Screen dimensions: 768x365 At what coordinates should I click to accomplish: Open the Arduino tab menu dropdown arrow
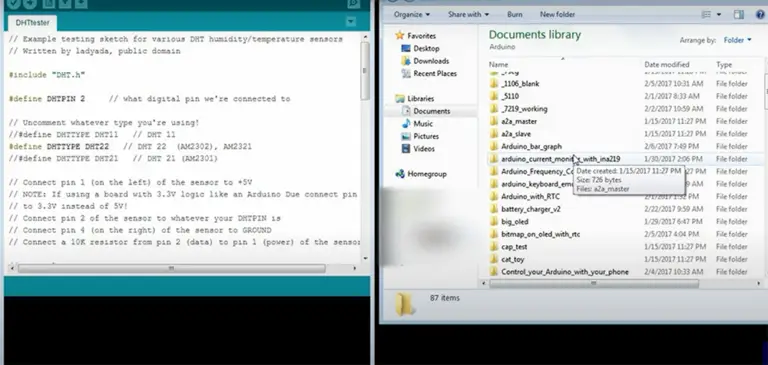(351, 22)
